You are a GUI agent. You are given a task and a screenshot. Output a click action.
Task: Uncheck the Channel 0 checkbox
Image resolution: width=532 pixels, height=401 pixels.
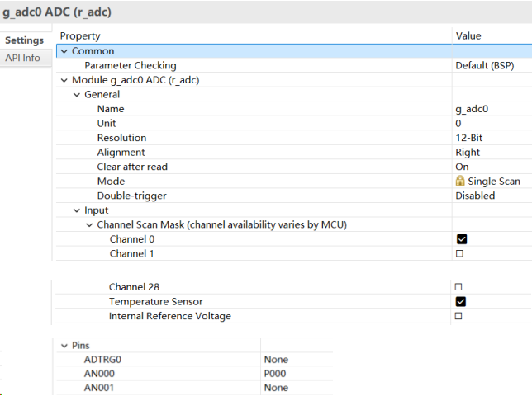(x=462, y=239)
